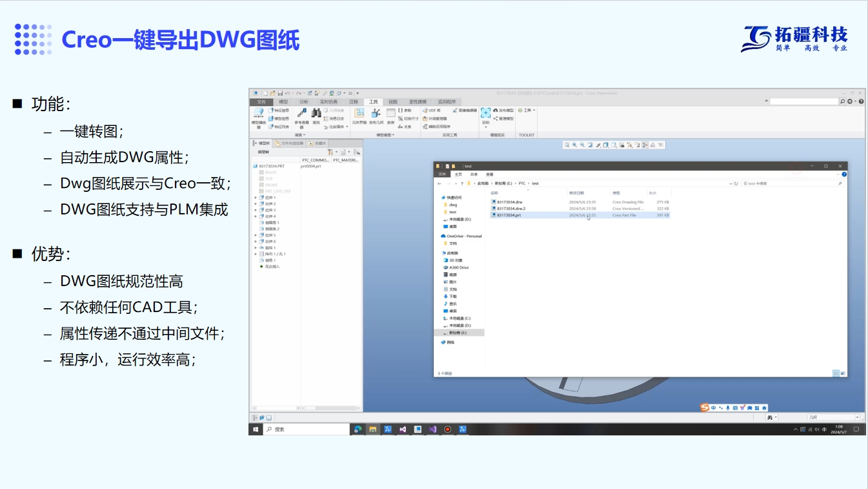Screen dimensions: 868x489
Task: Click the Explorer search box
Action: 792,183
